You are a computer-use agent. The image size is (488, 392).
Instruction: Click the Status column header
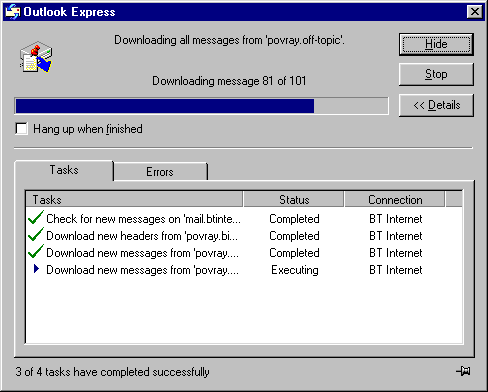(294, 199)
